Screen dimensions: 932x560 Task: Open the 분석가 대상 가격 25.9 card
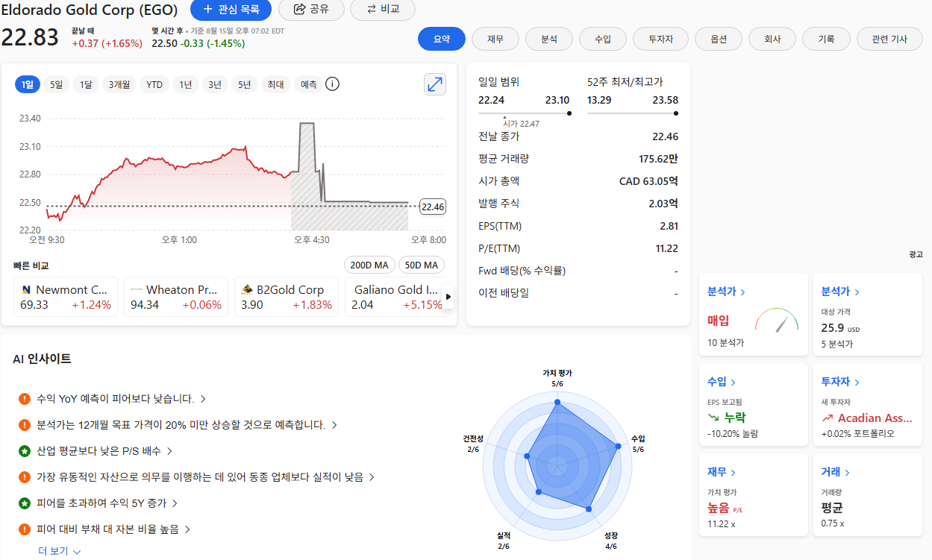click(868, 315)
